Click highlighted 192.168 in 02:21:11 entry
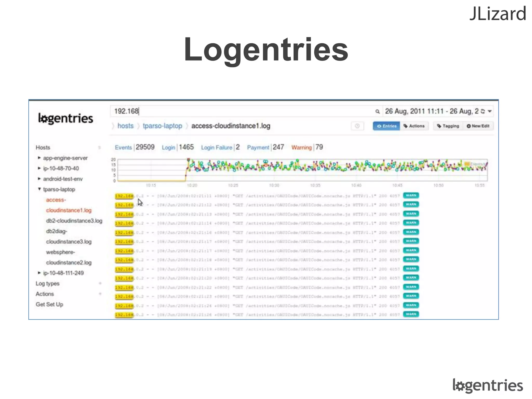Image resolution: width=532 pixels, height=399 pixels. pos(124,196)
